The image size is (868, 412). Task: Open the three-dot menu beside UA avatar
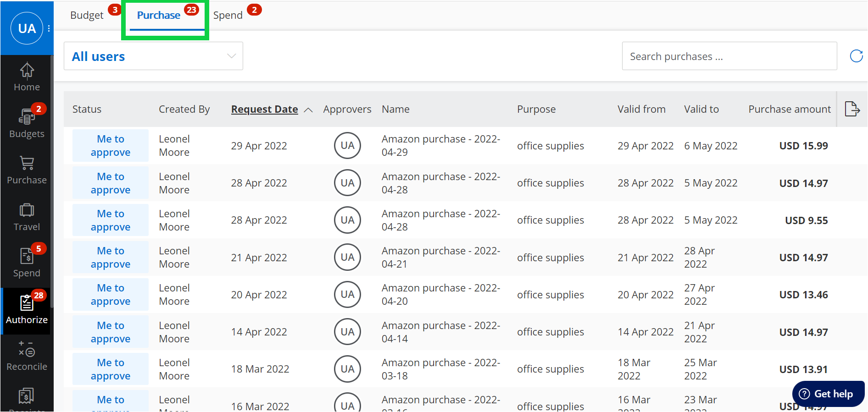click(49, 28)
